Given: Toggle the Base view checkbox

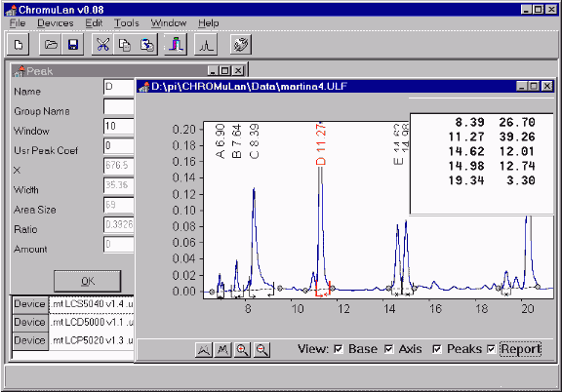Looking at the screenshot, I should click(x=338, y=349).
